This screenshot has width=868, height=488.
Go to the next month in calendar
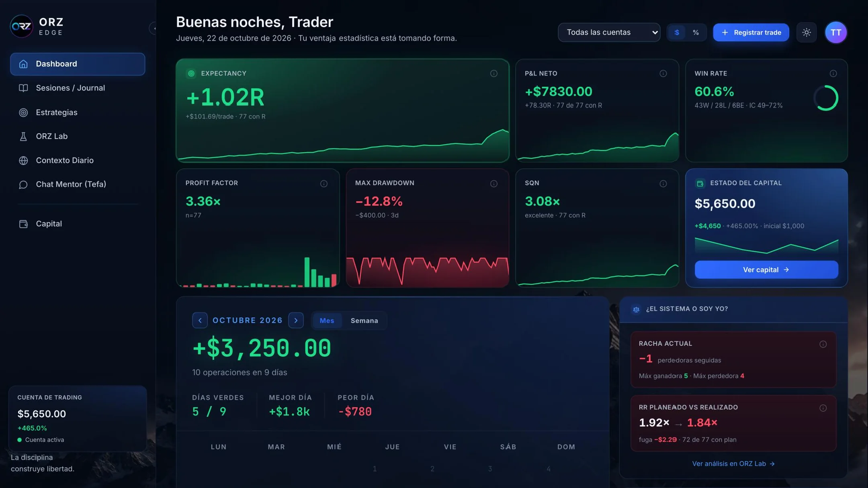296,321
